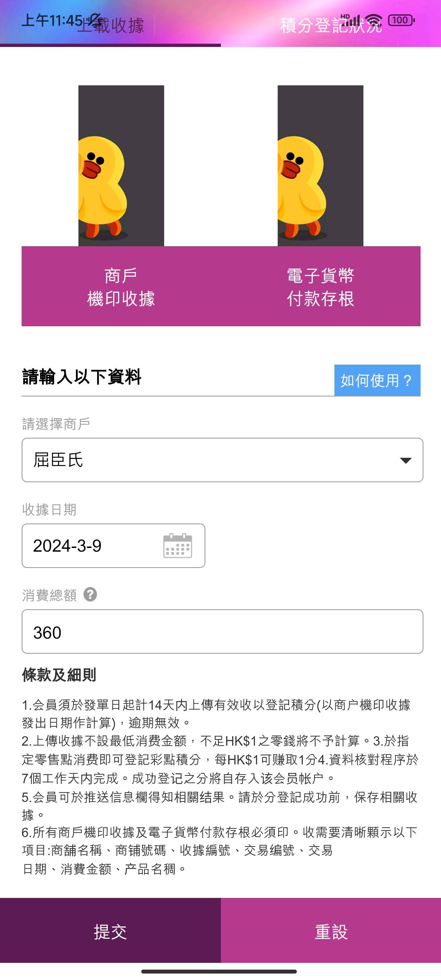Tap the silent mode status icon
The width and height of the screenshot is (441, 980).
click(95, 20)
